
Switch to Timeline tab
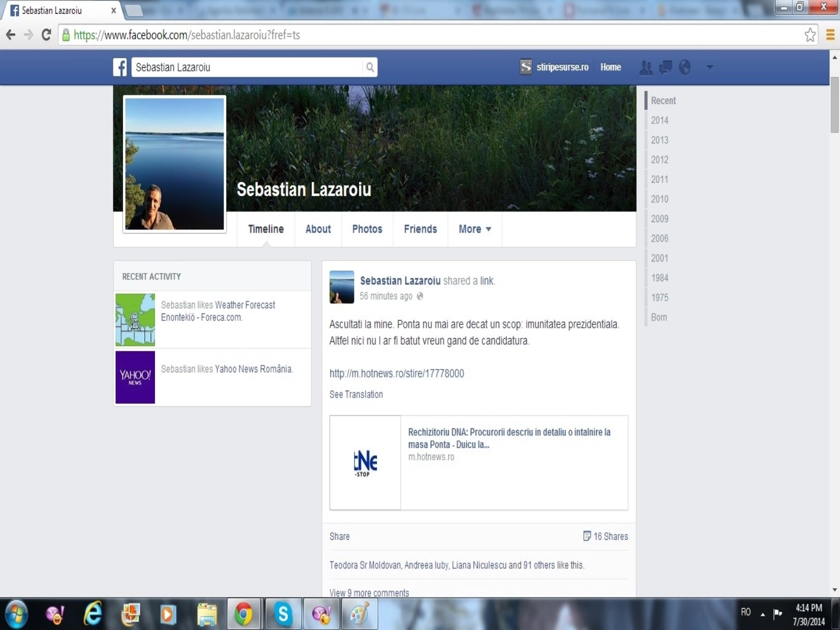pos(266,229)
